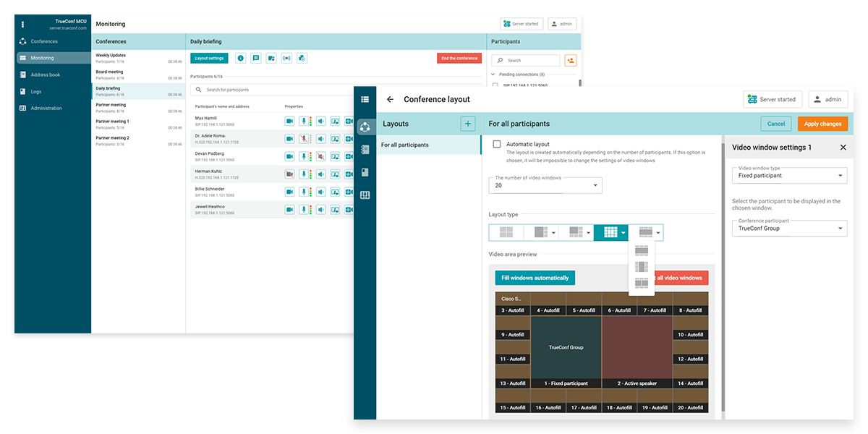The height and width of the screenshot is (434, 868).
Task: Click the Search for participants field
Action: [275, 90]
